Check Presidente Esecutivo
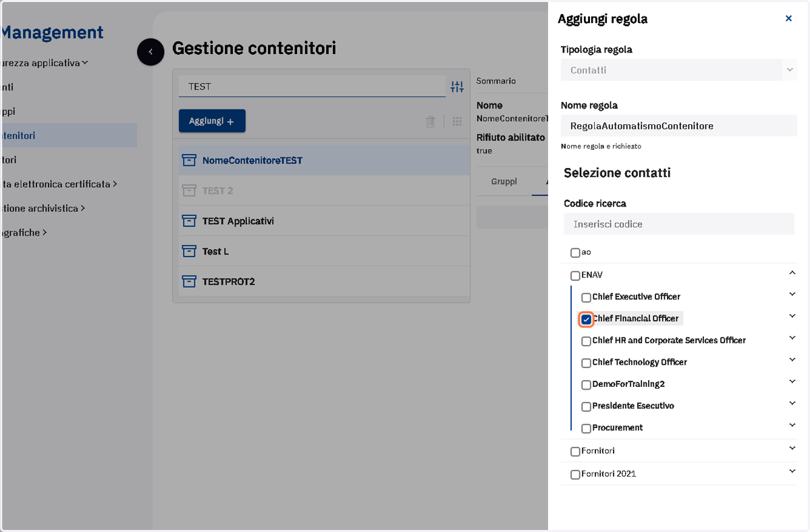Viewport: 810px width, 532px height. pos(587,406)
